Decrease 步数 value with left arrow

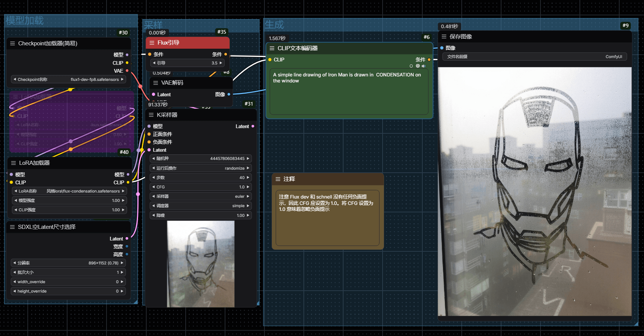(x=153, y=178)
